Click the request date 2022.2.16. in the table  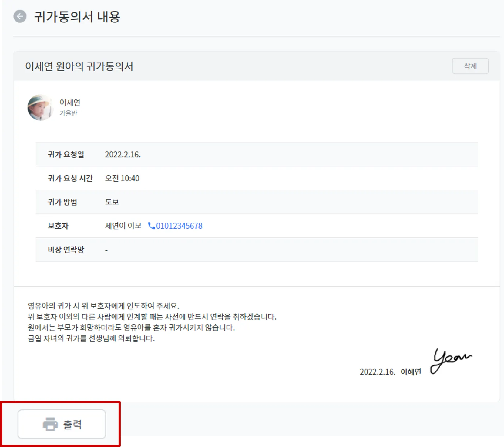click(x=123, y=155)
